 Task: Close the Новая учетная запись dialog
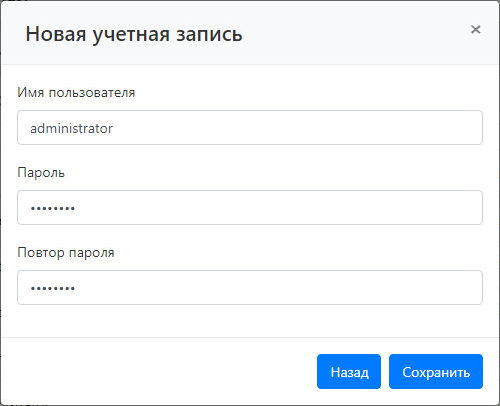(475, 29)
